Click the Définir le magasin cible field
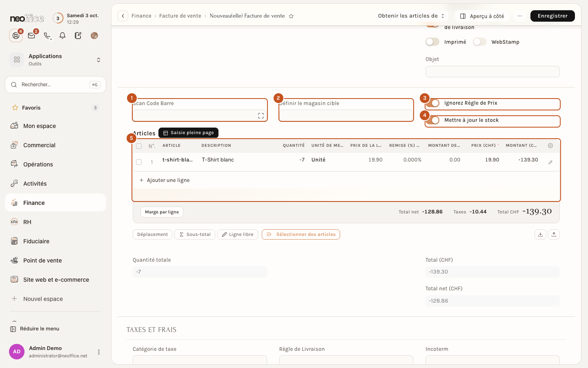 point(346,115)
